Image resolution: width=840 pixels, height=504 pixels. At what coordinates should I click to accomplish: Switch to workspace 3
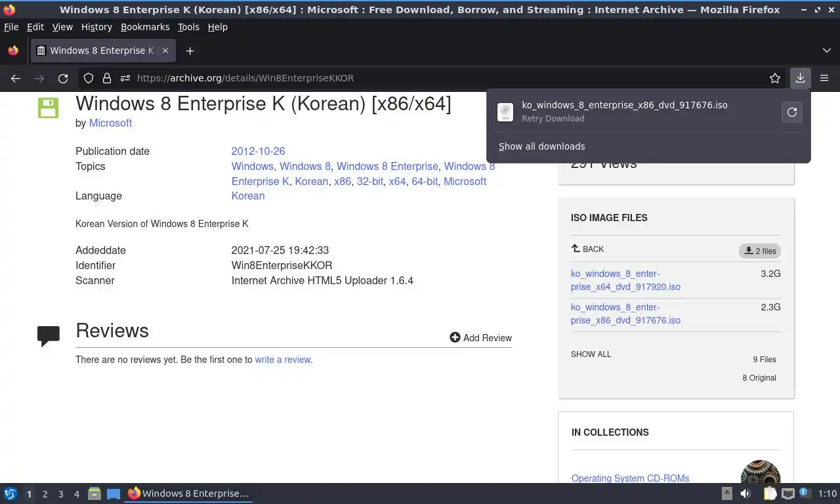pyautogui.click(x=60, y=494)
